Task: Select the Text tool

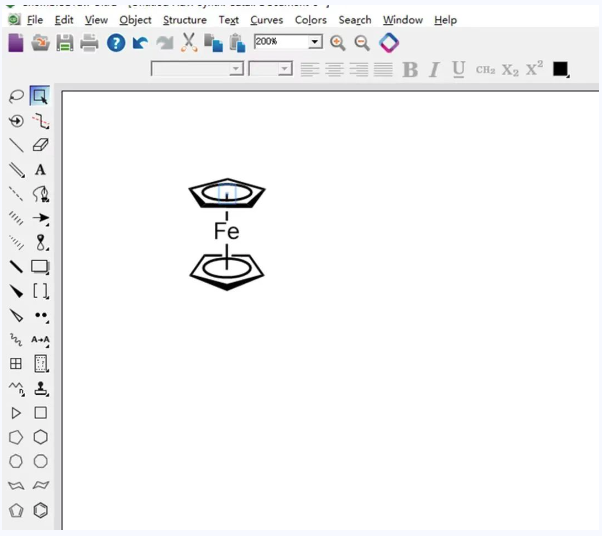Action: pyautogui.click(x=40, y=170)
